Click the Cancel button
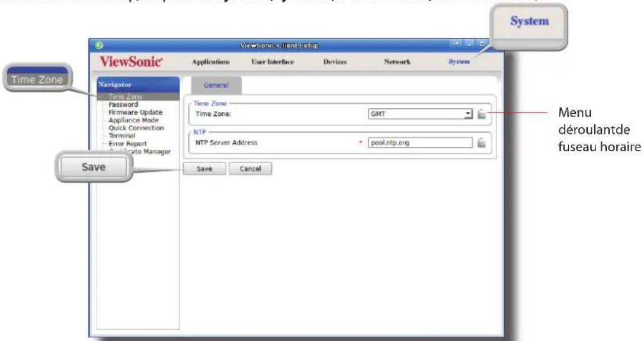This screenshot has width=644, height=341. click(x=250, y=169)
